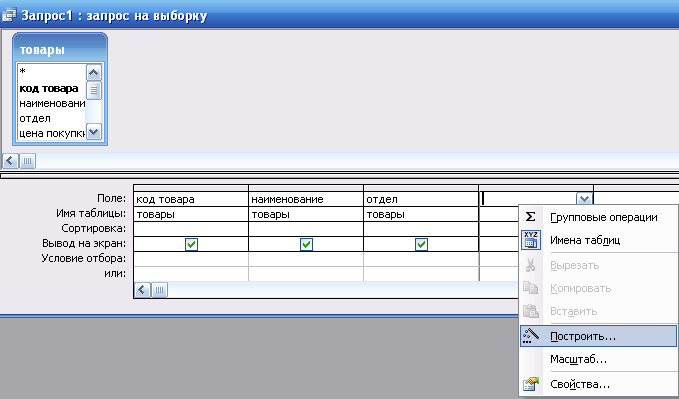Uncheck display checkbox for наименование column

[306, 244]
